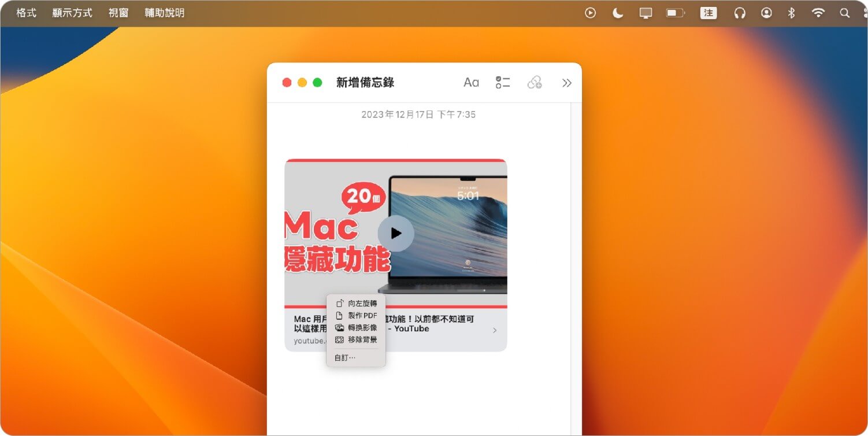The image size is (868, 436).
Task: Zoom the Notes window green button
Action: click(x=317, y=83)
